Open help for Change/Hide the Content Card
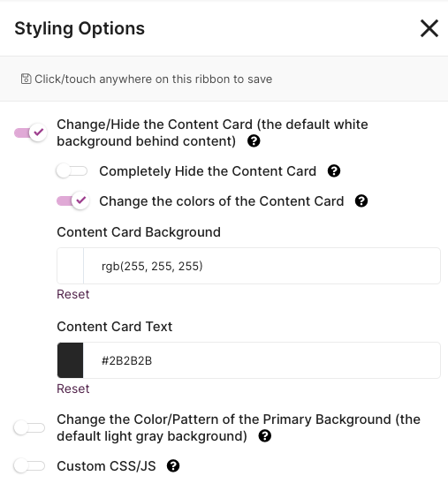 [254, 141]
